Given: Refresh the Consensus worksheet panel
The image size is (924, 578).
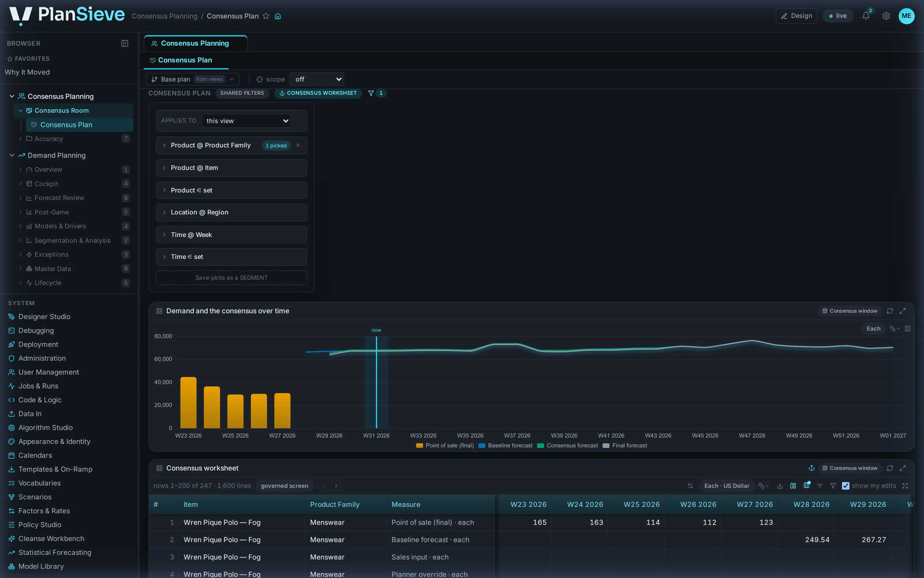Looking at the screenshot, I should [x=890, y=468].
